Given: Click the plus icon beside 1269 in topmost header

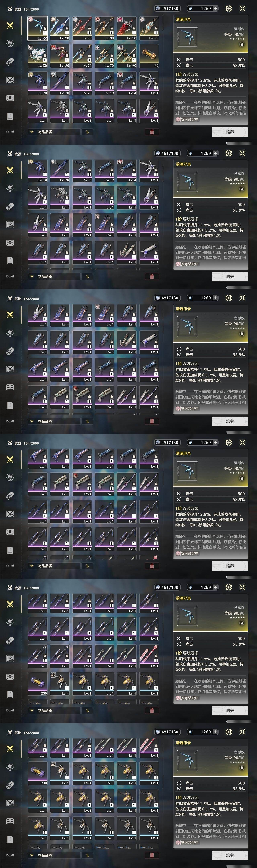Looking at the screenshot, I should click(x=215, y=9).
